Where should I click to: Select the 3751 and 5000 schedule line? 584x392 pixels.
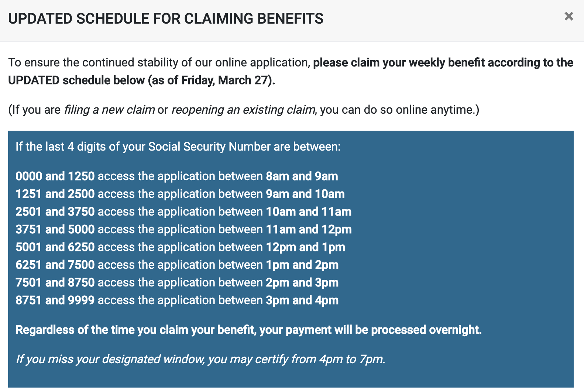point(183,229)
